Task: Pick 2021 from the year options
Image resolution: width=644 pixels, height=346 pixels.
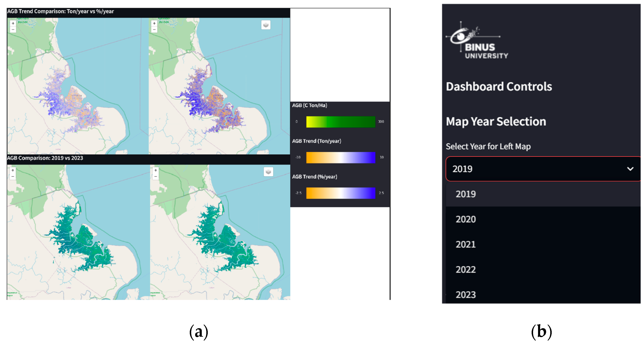Action: coord(466,245)
